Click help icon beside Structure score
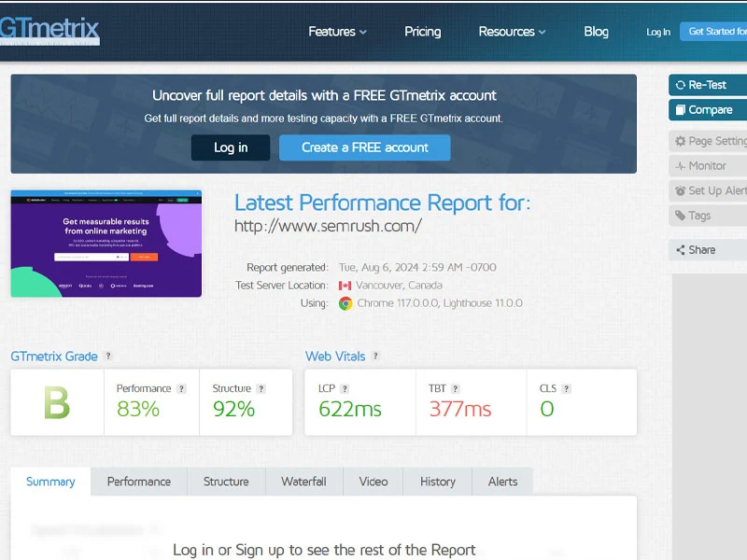Viewport: 747px width, 560px height. (x=261, y=388)
